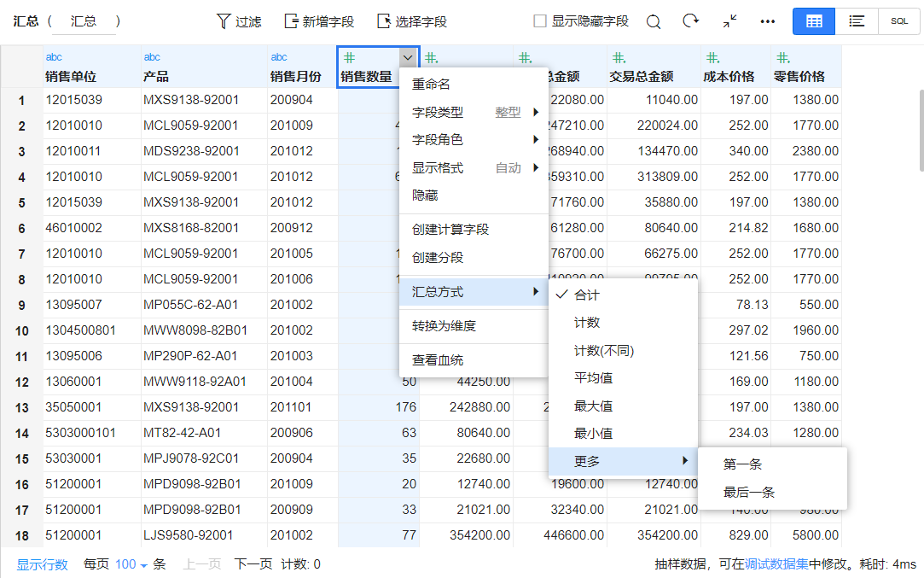Image resolution: width=924 pixels, height=578 pixels.
Task: Choose 平均值 as aggregation method
Action: [593, 378]
